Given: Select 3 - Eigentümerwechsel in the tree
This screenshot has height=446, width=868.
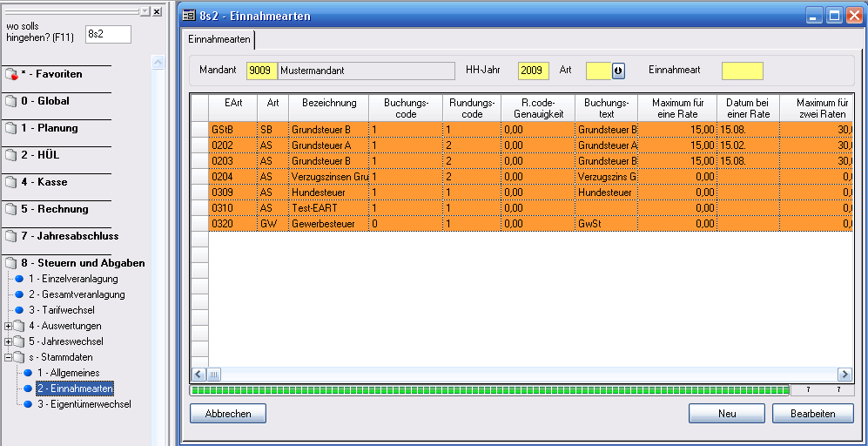Looking at the screenshot, I should tap(84, 404).
